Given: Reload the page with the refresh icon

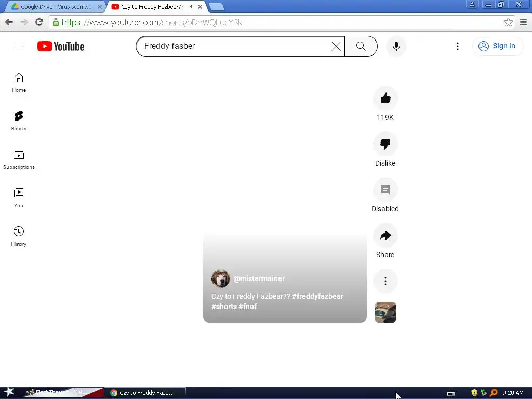Looking at the screenshot, I should coord(39,22).
